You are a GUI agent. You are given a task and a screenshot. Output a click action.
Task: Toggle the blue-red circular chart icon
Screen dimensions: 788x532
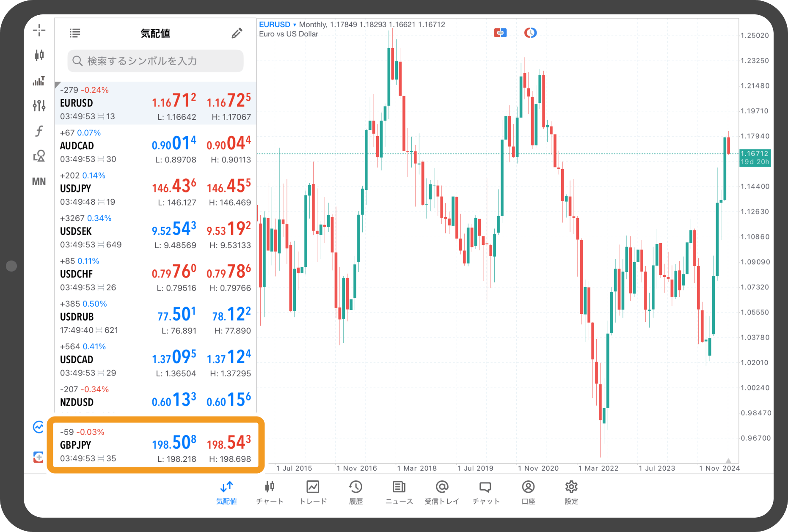pos(530,33)
